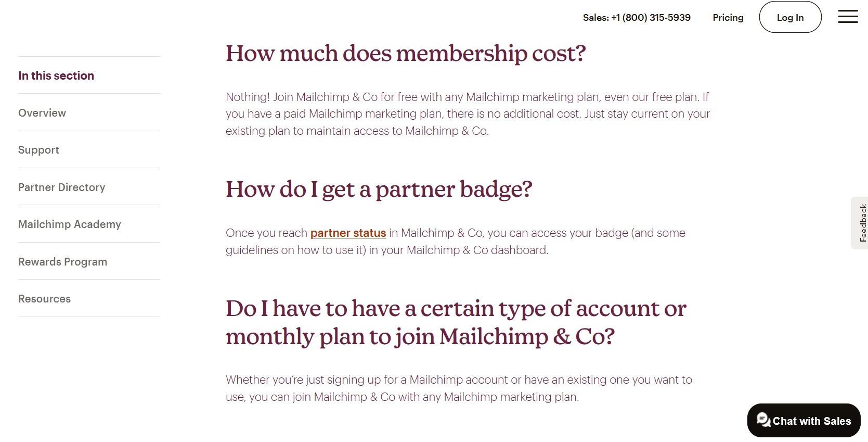Go to Resources in the sidebar
This screenshot has width=868, height=442.
click(x=44, y=299)
